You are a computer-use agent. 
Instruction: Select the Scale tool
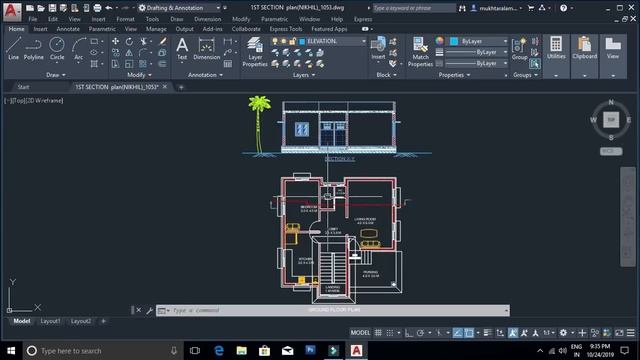tap(129, 64)
